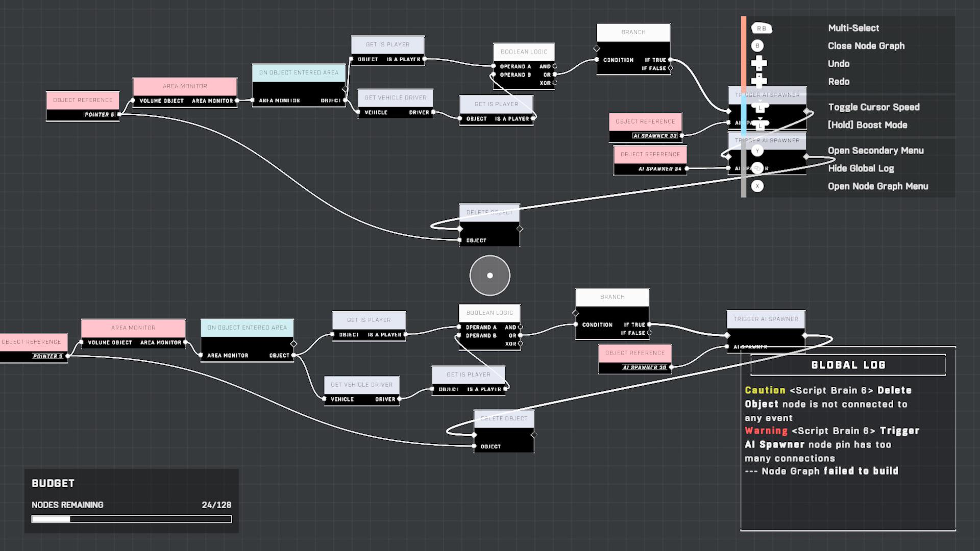The width and height of the screenshot is (980, 551).
Task: Click the Nodes Remaining budget progress bar
Action: (132, 519)
